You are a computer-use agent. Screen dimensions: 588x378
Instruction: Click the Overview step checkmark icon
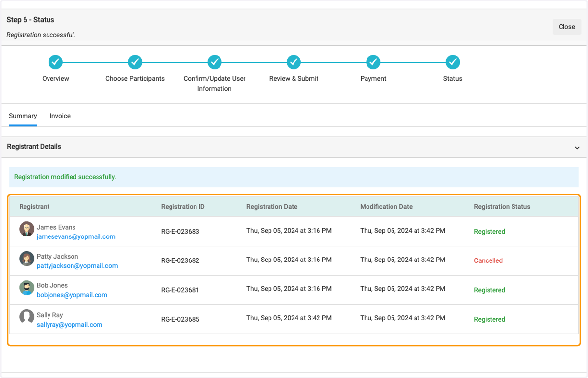55,62
